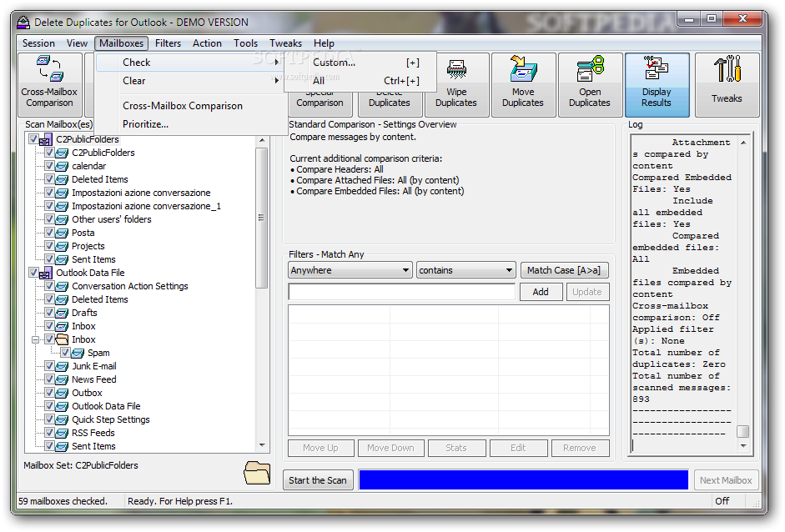
Task: Toggle the Impostazioni azione conversazione_1 checkbox
Action: (x=49, y=206)
